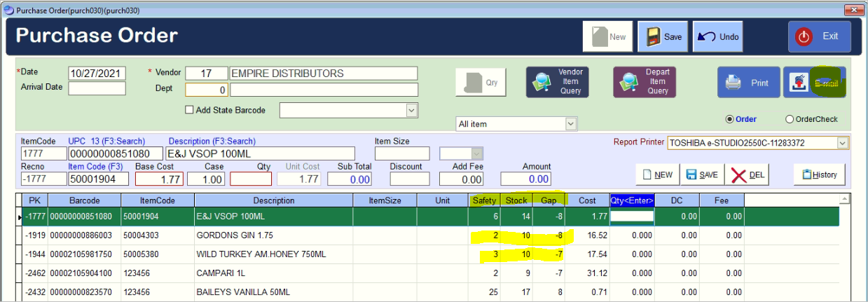Open the History clipboard button
Viewport: 868px width, 302px height.
click(x=819, y=174)
